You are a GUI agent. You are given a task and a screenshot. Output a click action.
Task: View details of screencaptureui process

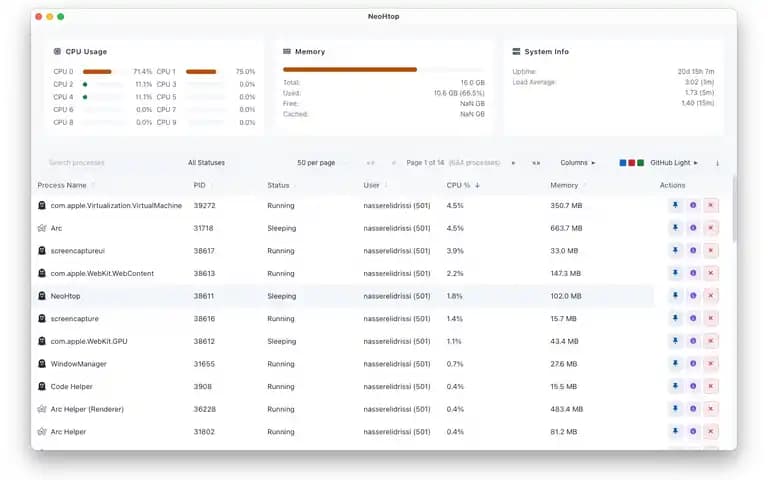(x=693, y=250)
